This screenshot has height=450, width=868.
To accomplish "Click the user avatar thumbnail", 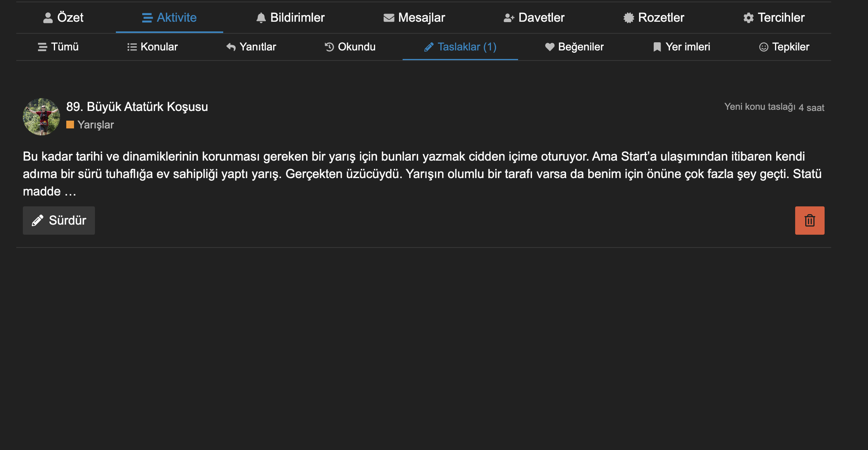I will coord(41,116).
